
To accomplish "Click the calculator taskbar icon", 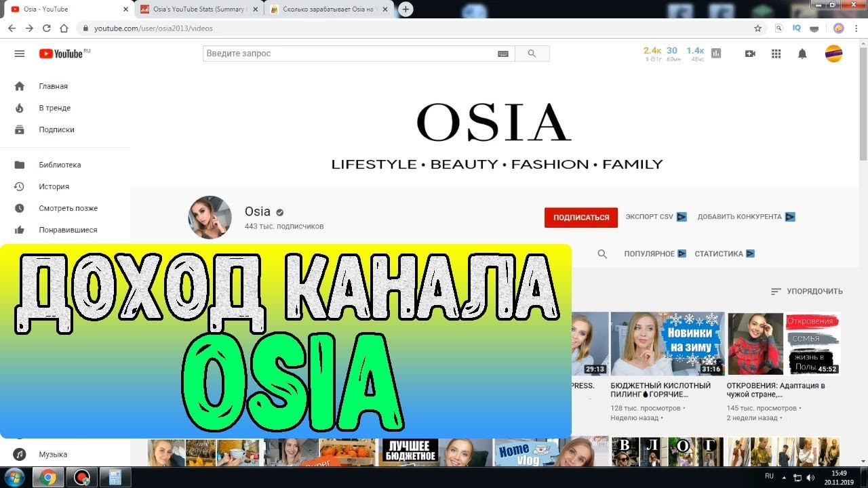I will 115,477.
